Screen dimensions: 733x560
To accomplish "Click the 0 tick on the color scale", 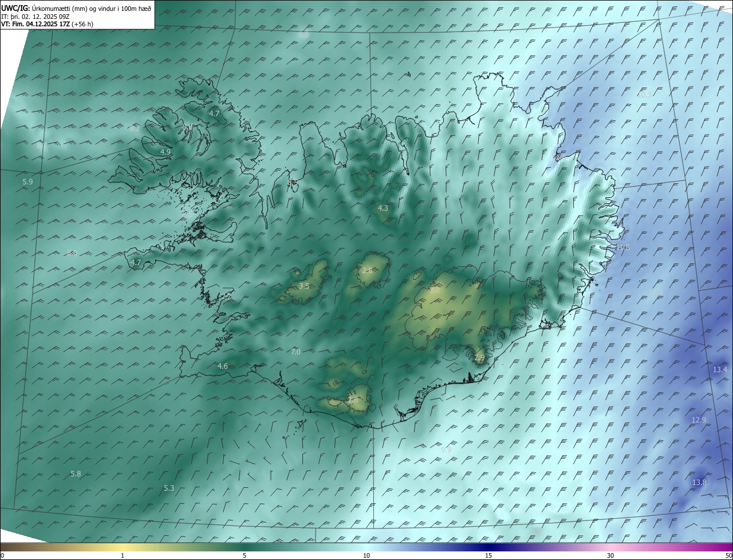I will pyautogui.click(x=2, y=556).
